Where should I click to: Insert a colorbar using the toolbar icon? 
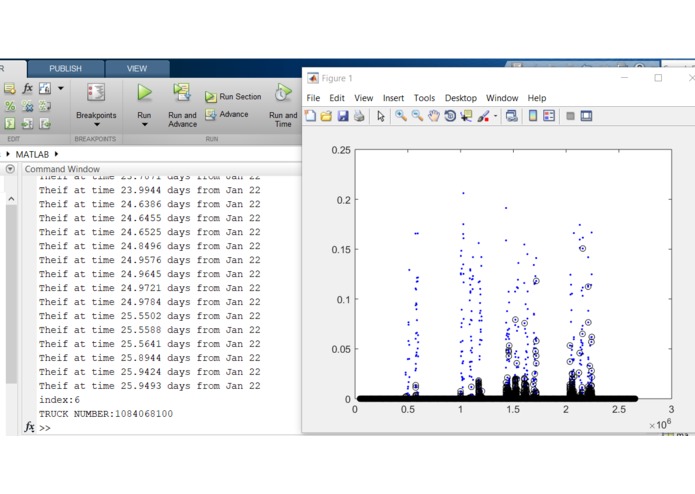(533, 116)
